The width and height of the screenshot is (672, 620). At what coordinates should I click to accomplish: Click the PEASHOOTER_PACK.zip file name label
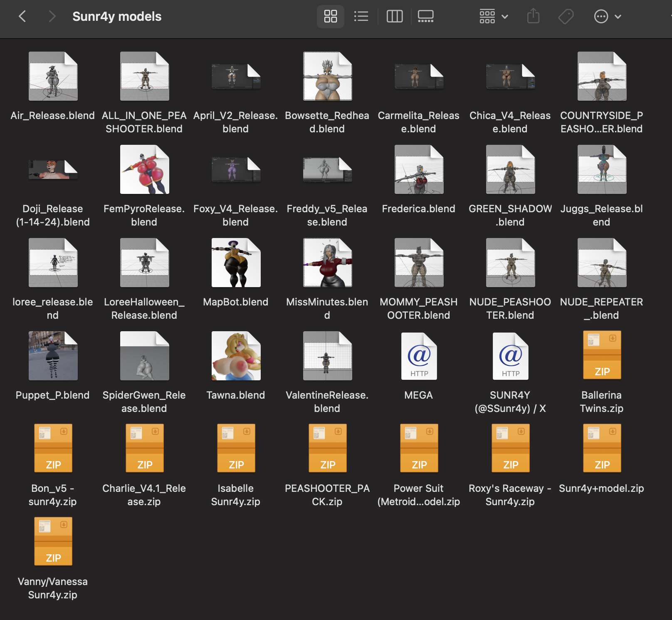(327, 495)
